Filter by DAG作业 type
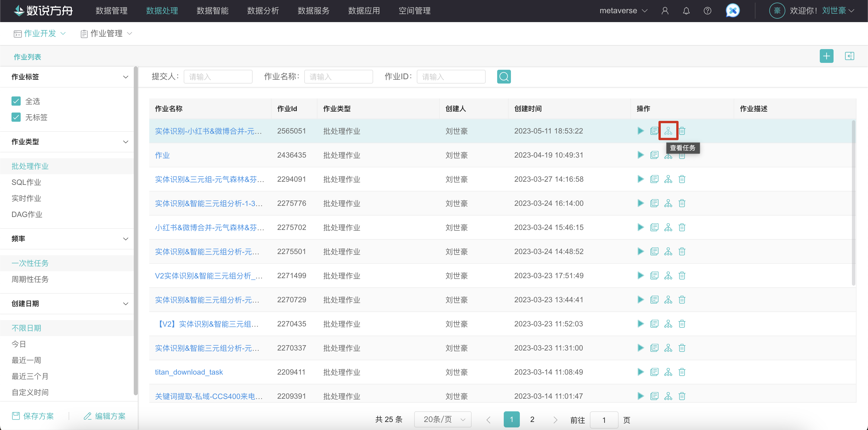The image size is (868, 430). pyautogui.click(x=27, y=215)
